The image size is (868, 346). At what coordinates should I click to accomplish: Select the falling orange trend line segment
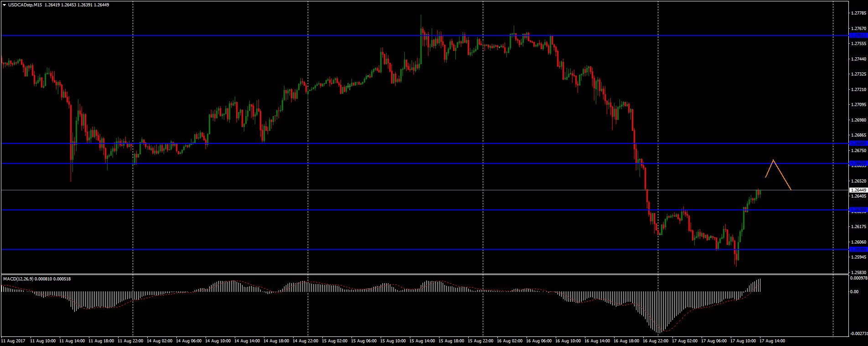point(782,175)
